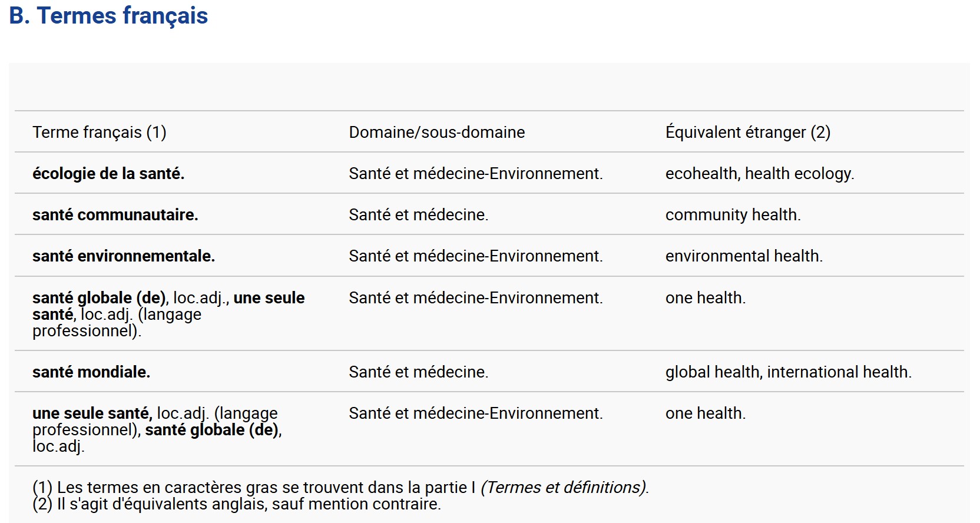
Task: Click footnote (1) about 'caractères gras'
Action: click(x=340, y=487)
